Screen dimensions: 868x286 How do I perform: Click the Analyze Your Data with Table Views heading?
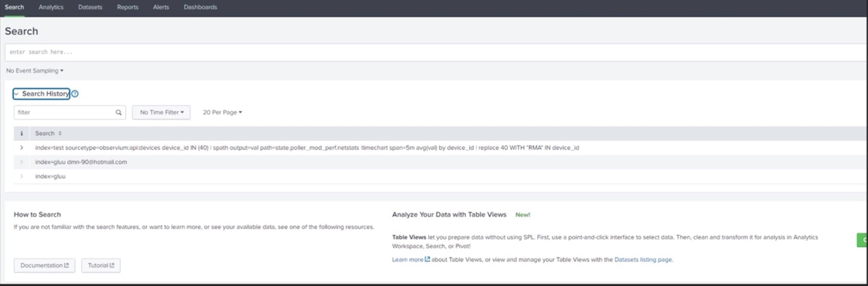449,214
